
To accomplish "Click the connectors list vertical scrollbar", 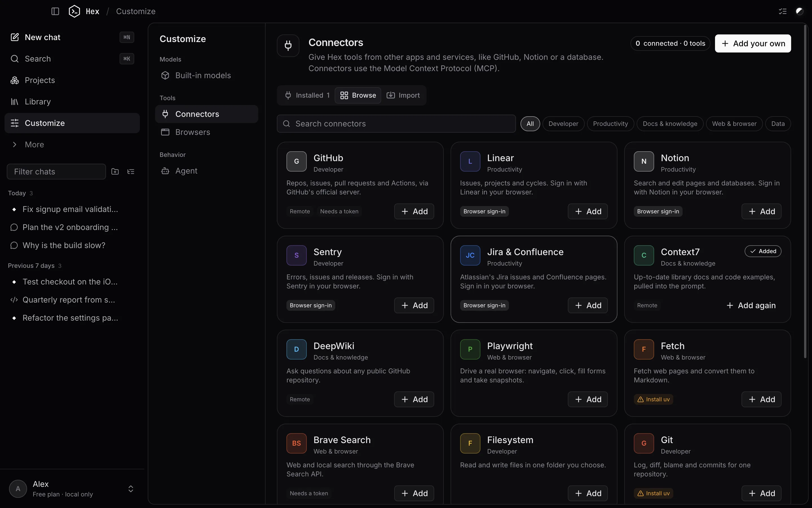I will (805, 192).
